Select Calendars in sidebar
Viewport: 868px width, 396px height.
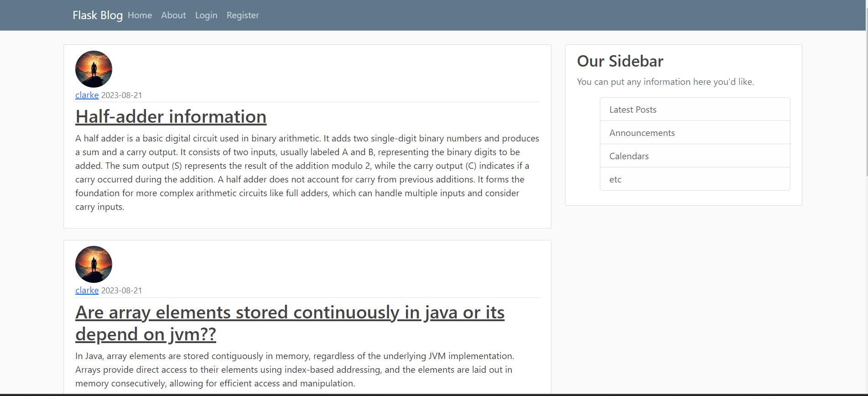pos(695,156)
